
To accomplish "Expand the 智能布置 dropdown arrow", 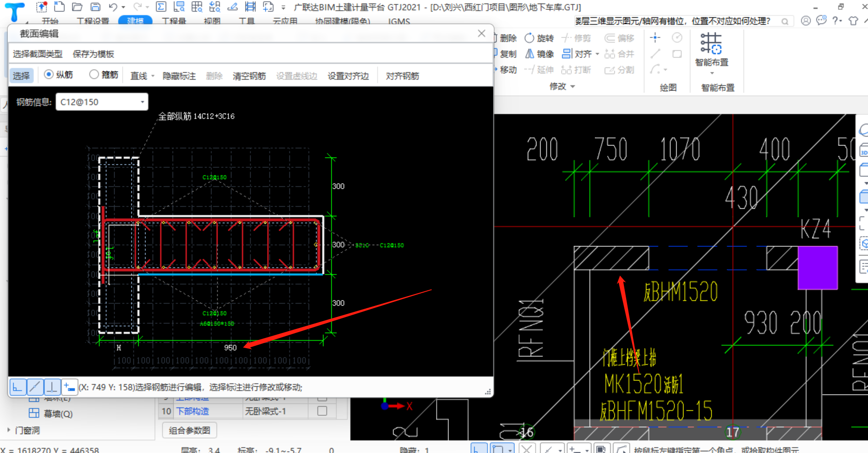I will (712, 73).
